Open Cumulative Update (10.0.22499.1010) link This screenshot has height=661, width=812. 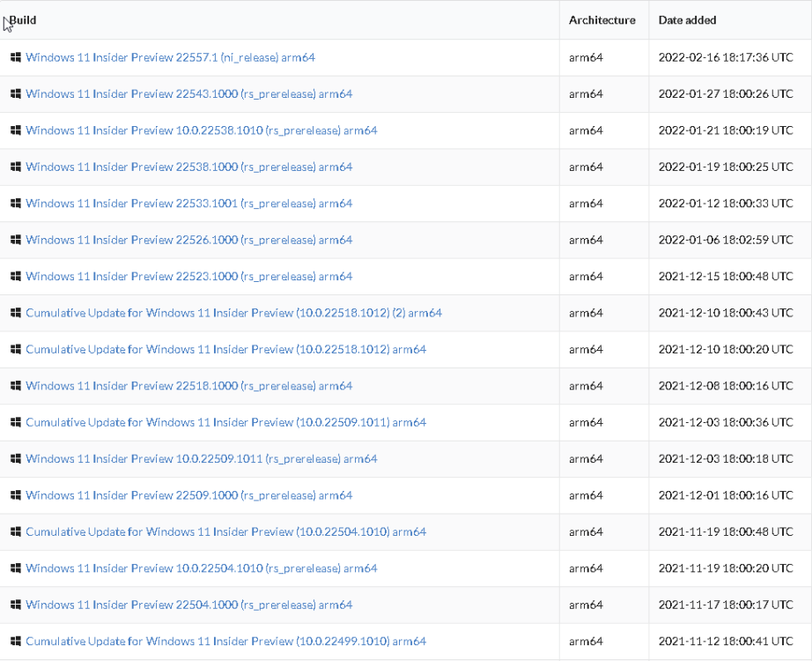226,642
